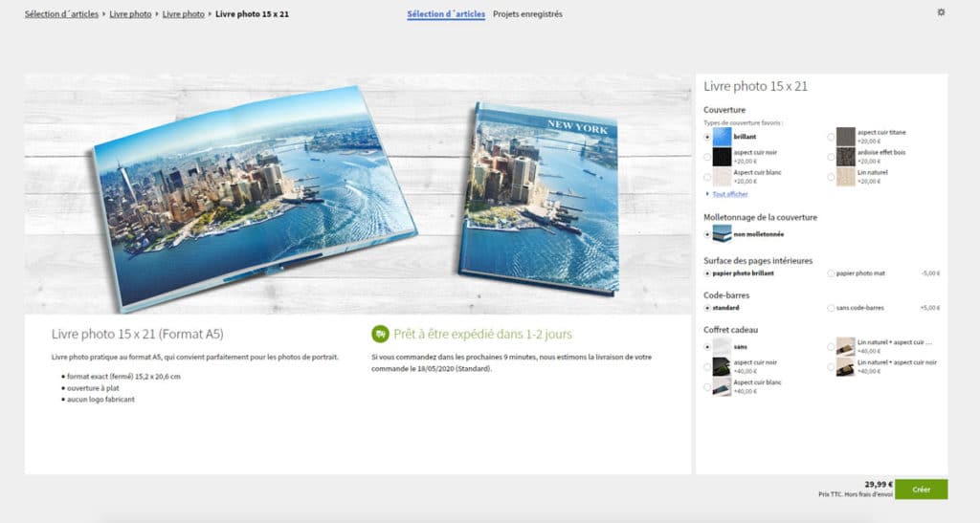Viewport: 980px width, 523px height.
Task: Click the Livre photo 15 x 21 (Format A5) heading
Action: (x=137, y=334)
